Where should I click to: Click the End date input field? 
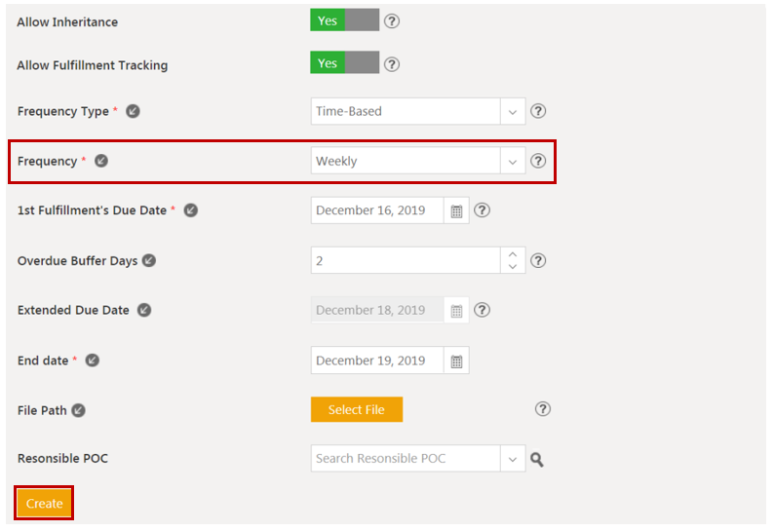pos(377,361)
